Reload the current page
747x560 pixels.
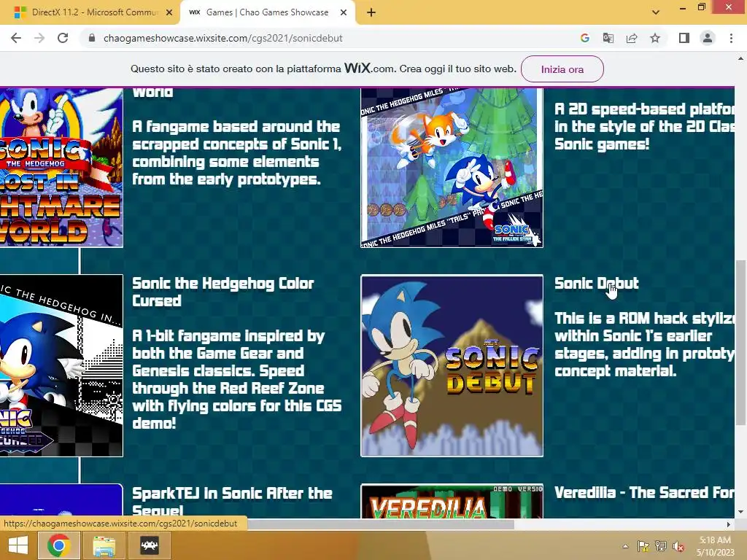click(x=63, y=38)
